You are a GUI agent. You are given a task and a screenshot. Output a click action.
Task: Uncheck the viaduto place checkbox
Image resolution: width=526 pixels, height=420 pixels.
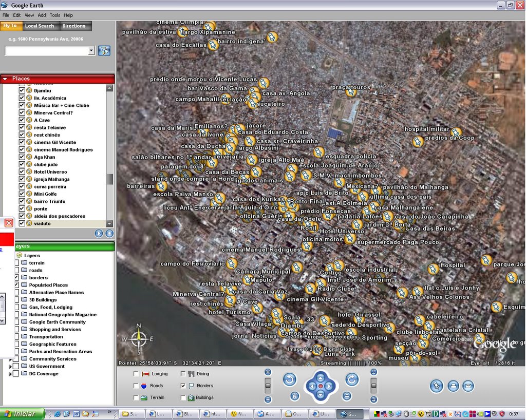(22, 223)
